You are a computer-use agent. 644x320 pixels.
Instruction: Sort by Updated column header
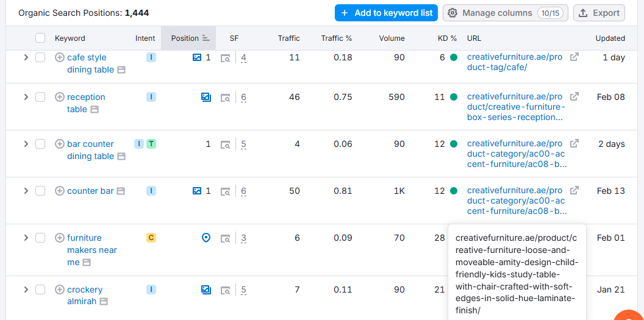click(610, 38)
